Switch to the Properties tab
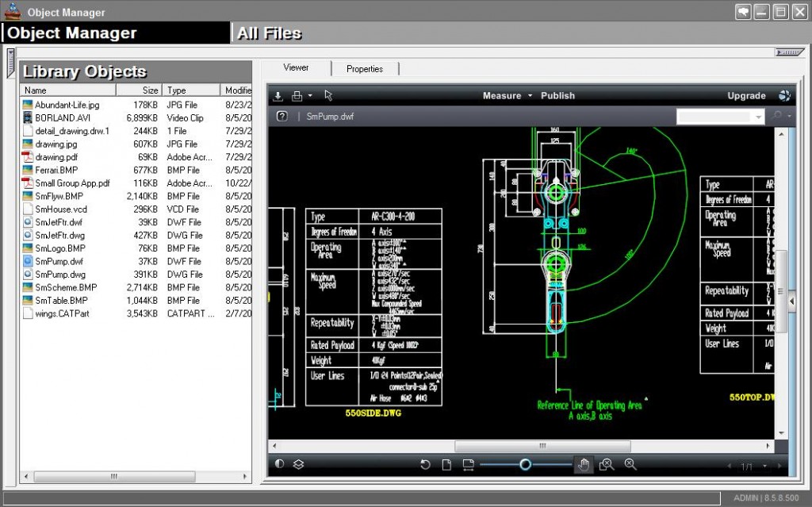Image resolution: width=812 pixels, height=507 pixels. (x=365, y=68)
